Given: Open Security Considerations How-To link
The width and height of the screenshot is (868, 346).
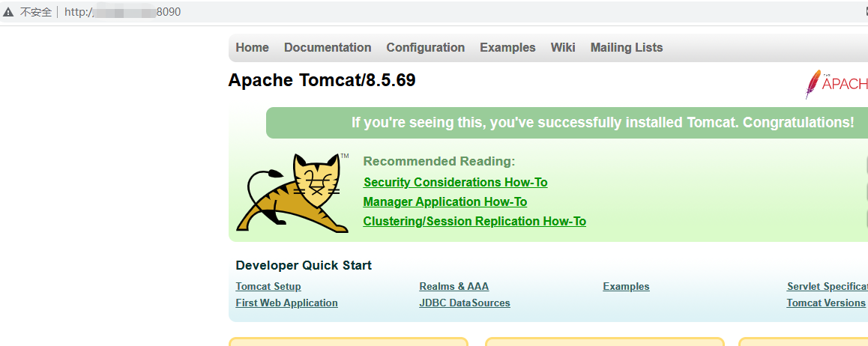Looking at the screenshot, I should point(456,183).
